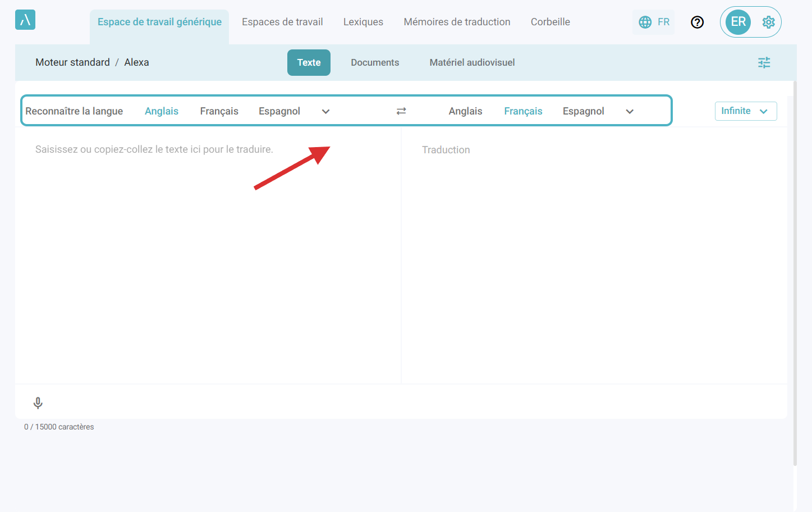
Task: Open the Mémoires de traduction tab
Action: pos(457,22)
